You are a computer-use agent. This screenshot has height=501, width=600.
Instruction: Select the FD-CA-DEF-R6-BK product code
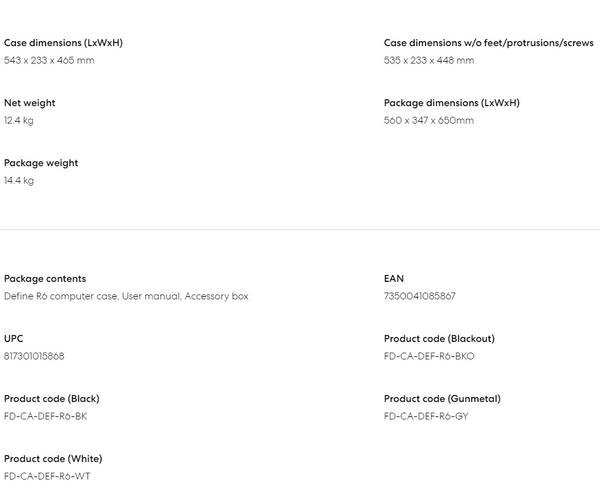click(x=46, y=417)
